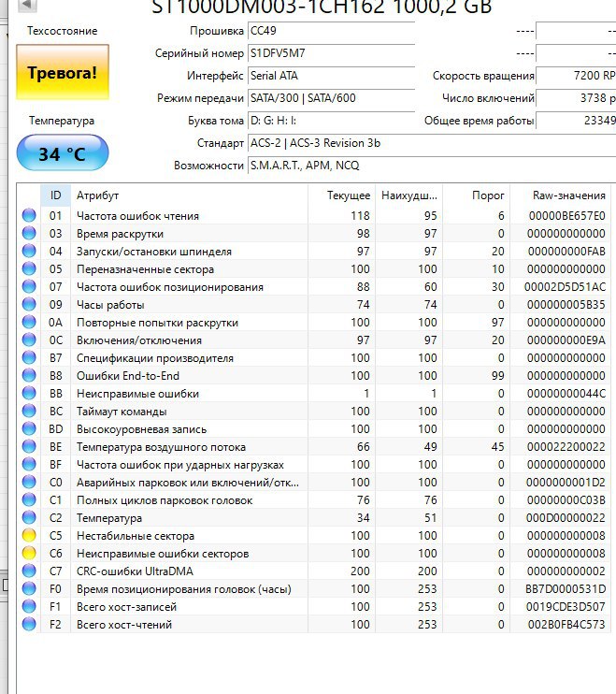Click the blue status dot for attribute BC

pyautogui.click(x=29, y=412)
